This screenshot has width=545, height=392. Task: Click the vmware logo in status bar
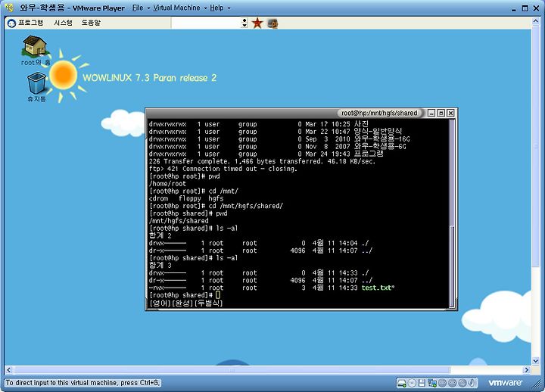(x=505, y=383)
